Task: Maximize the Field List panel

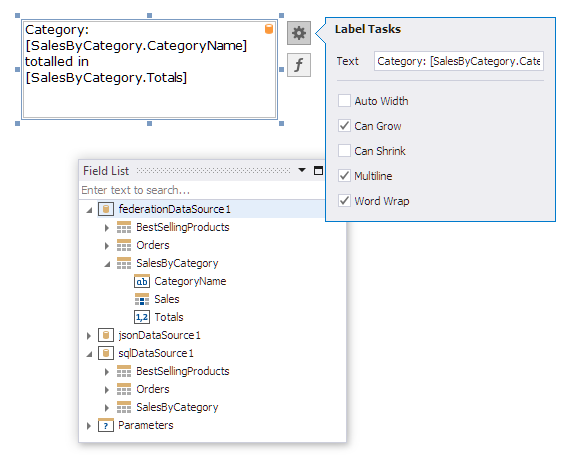Action: coord(318,170)
